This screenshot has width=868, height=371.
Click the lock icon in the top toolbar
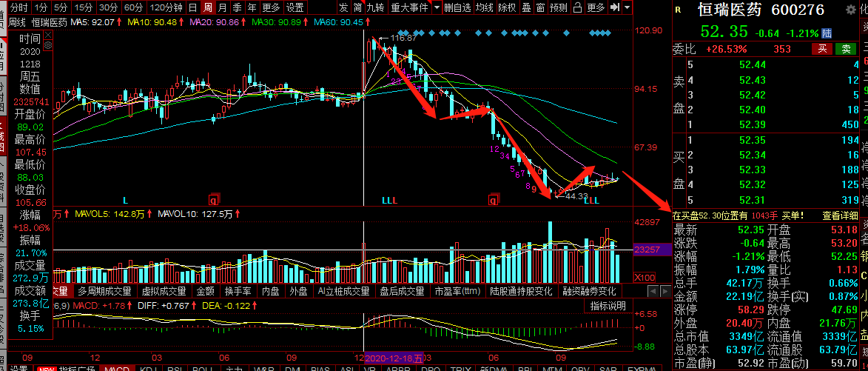(577, 7)
